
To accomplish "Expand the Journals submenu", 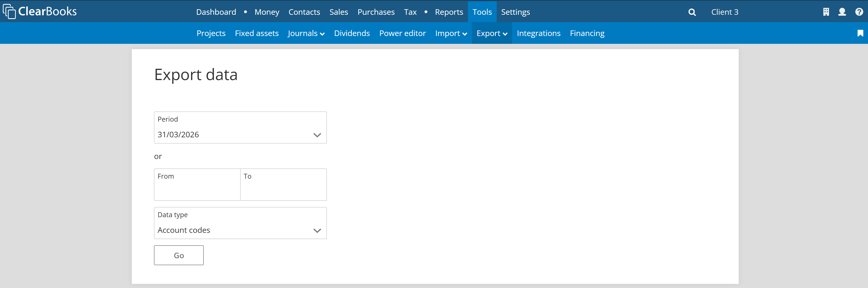I will click(306, 33).
